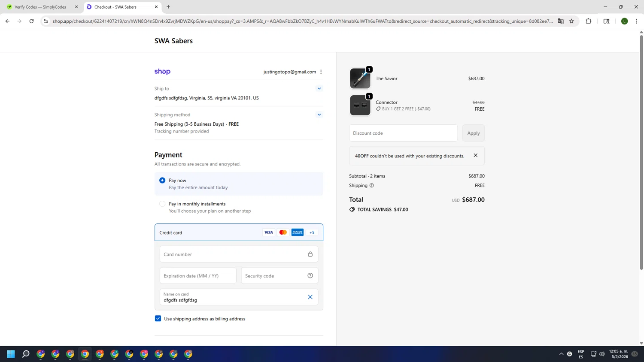Select Pay in monthly installments option
This screenshot has width=644, height=362.
pos(162,204)
